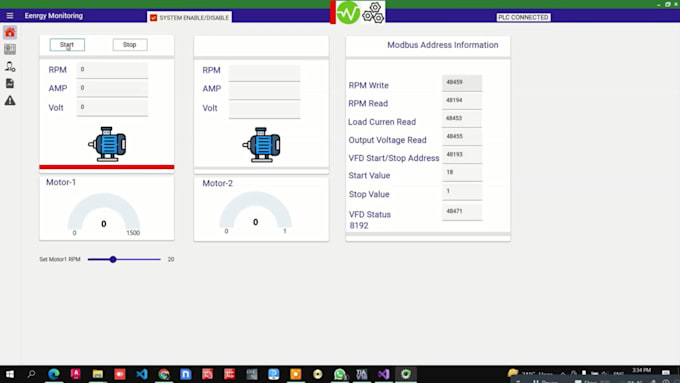Edit the VFD Start/Stop Address field
Image resolution: width=680 pixels, height=383 pixels.
point(462,156)
